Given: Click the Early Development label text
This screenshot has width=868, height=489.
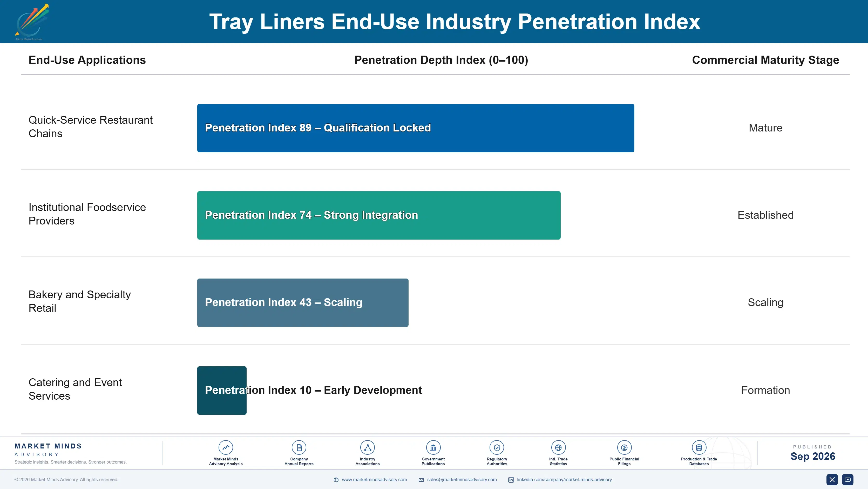Looking at the screenshot, I should point(373,390).
